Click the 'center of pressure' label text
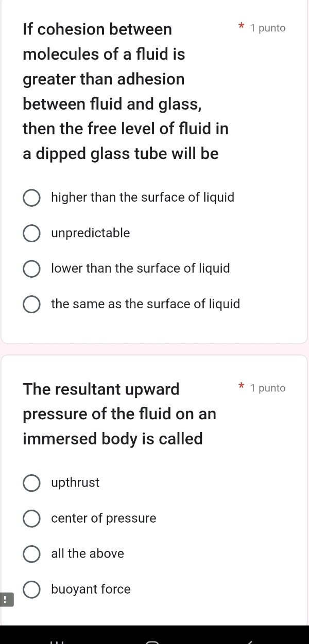309x644 pixels. [104, 518]
